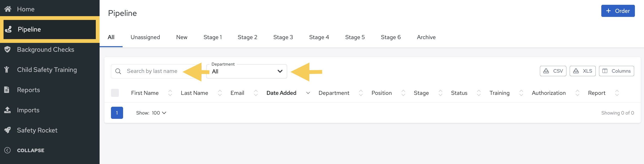The width and height of the screenshot is (644, 164).
Task: Sort by Stage column arrows
Action: 441,93
